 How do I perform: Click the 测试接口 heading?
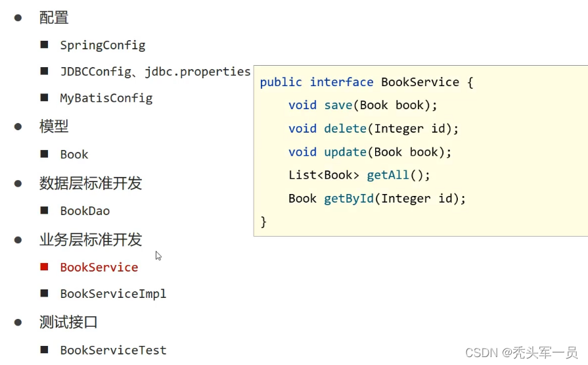pos(68,322)
